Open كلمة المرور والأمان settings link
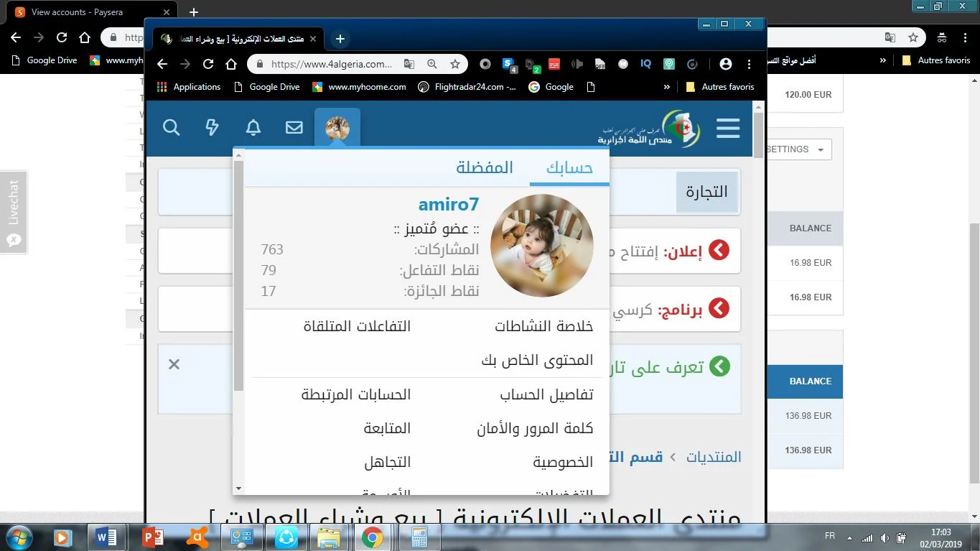980x551 pixels. tap(535, 429)
